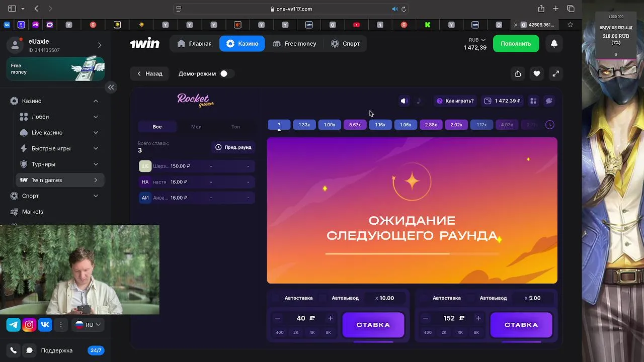Click the Free money banner
The image size is (644, 362).
[55, 69]
